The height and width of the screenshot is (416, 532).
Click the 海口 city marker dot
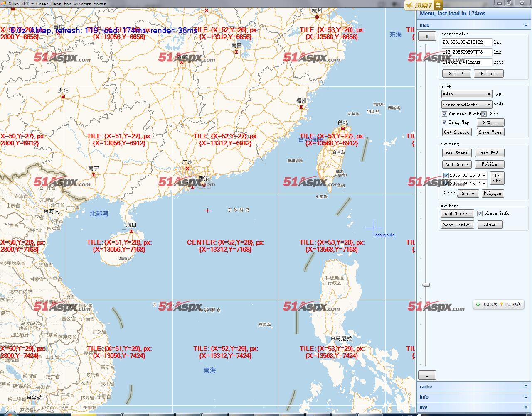click(131, 231)
